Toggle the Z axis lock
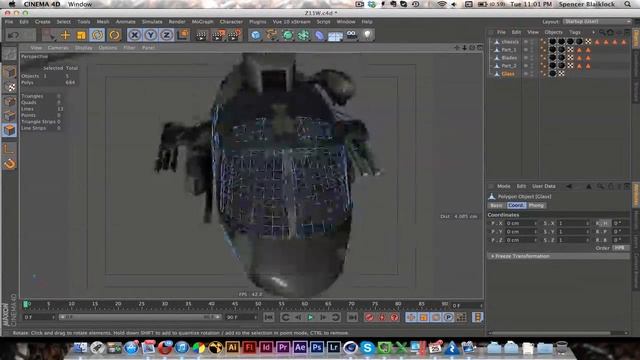This screenshot has width=640, height=360. (166, 36)
